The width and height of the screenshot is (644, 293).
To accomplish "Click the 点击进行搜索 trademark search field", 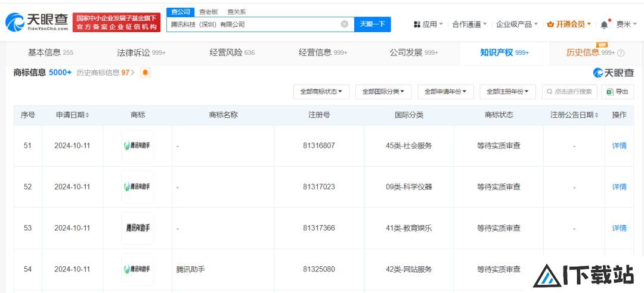I will [569, 92].
